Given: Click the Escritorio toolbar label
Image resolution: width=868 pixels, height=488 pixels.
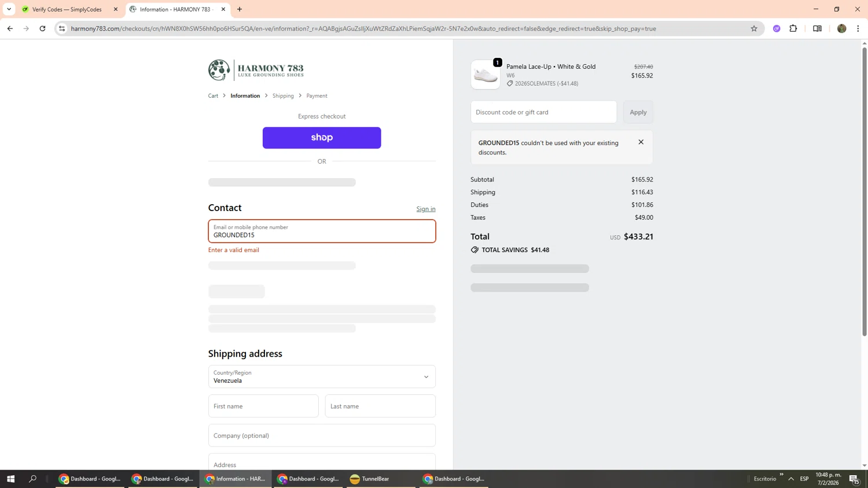Looking at the screenshot, I should point(765,479).
